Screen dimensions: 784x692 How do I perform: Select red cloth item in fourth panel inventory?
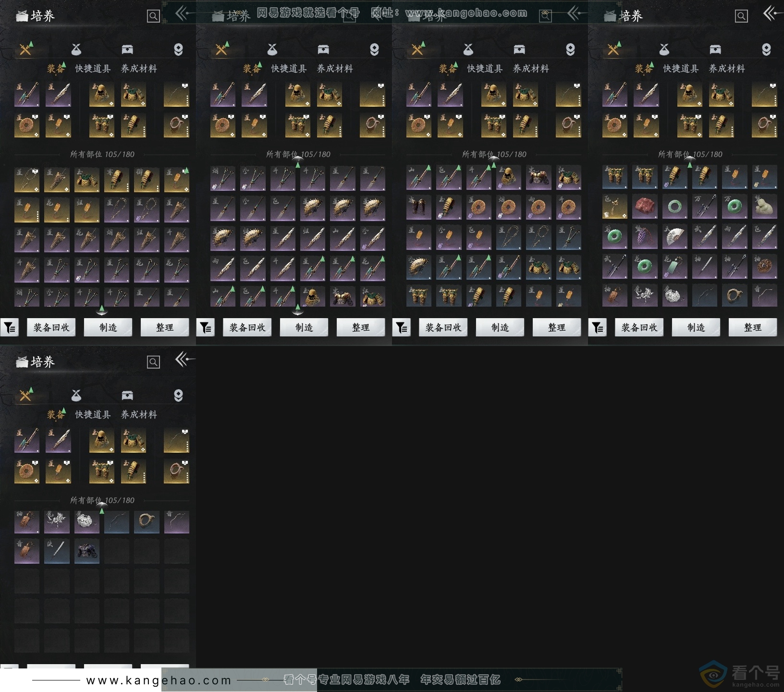pyautogui.click(x=645, y=207)
